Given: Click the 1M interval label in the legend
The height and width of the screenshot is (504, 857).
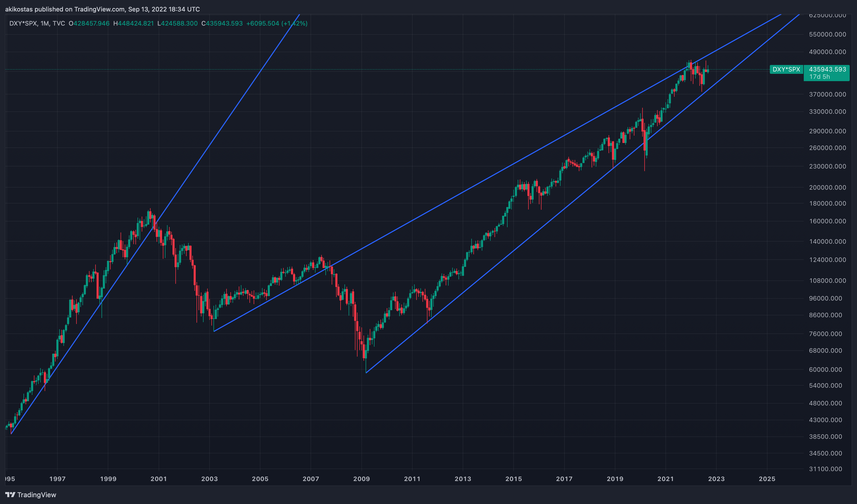Looking at the screenshot, I should pyautogui.click(x=45, y=23).
